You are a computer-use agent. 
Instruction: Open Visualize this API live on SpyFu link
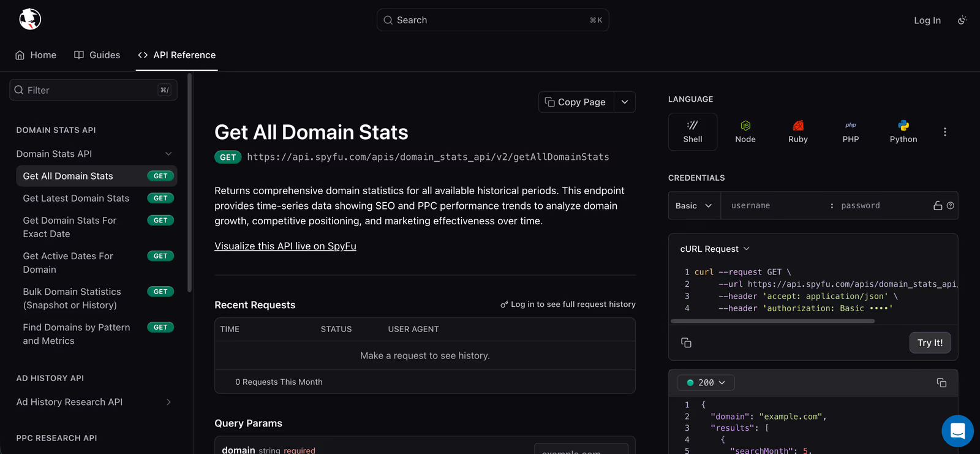tap(285, 246)
